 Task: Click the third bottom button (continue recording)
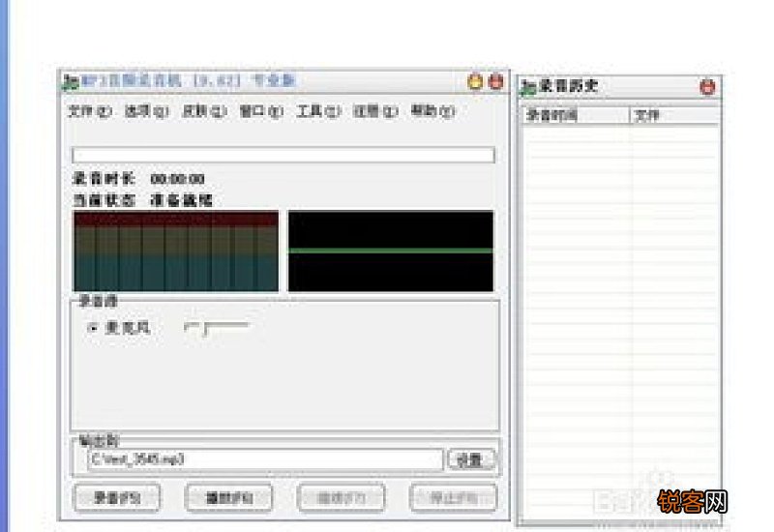[x=342, y=497]
